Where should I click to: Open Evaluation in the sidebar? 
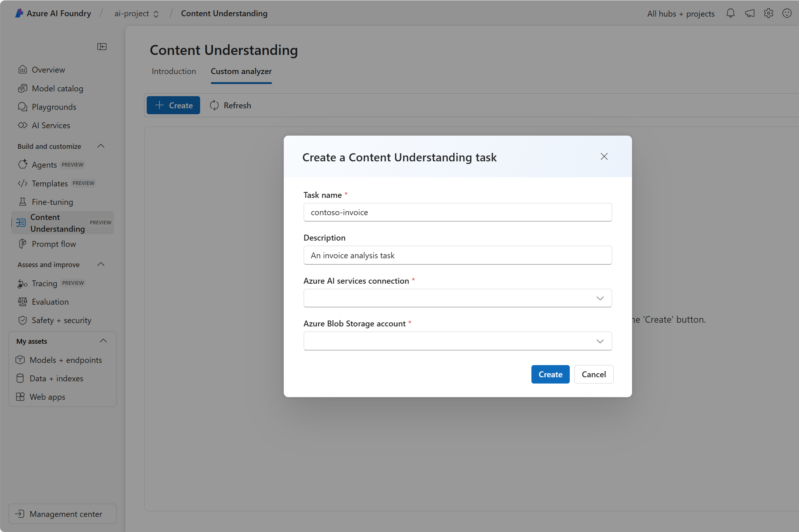click(50, 302)
